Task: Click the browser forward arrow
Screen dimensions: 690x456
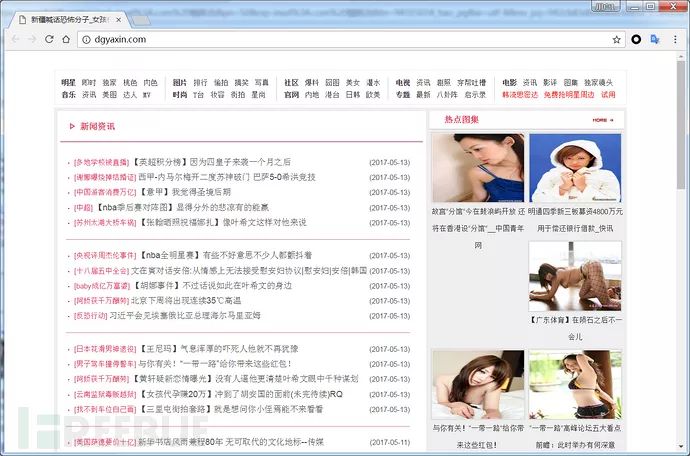Action: pyautogui.click(x=32, y=39)
